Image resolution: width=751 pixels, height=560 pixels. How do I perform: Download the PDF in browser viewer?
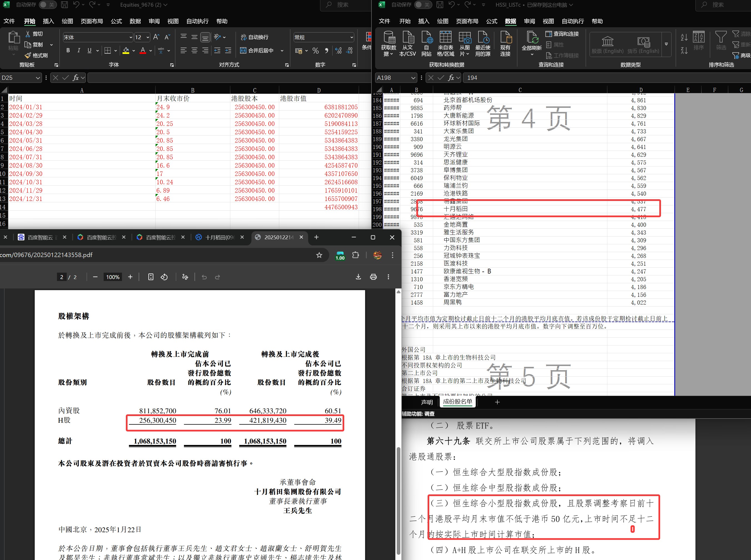[x=358, y=277]
